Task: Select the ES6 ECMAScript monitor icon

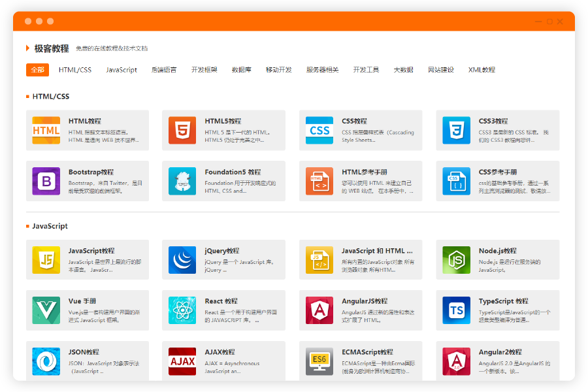Action: pos(319,361)
